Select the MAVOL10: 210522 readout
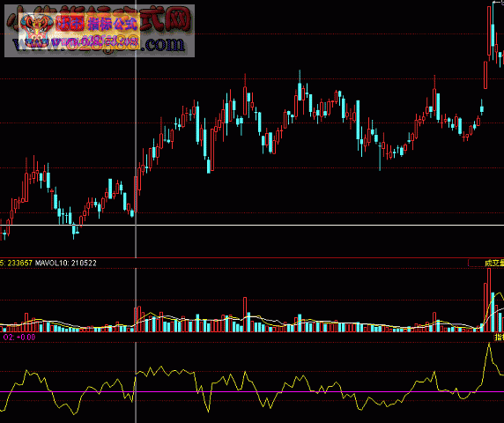Image resolution: width=504 pixels, height=423 pixels. point(65,263)
